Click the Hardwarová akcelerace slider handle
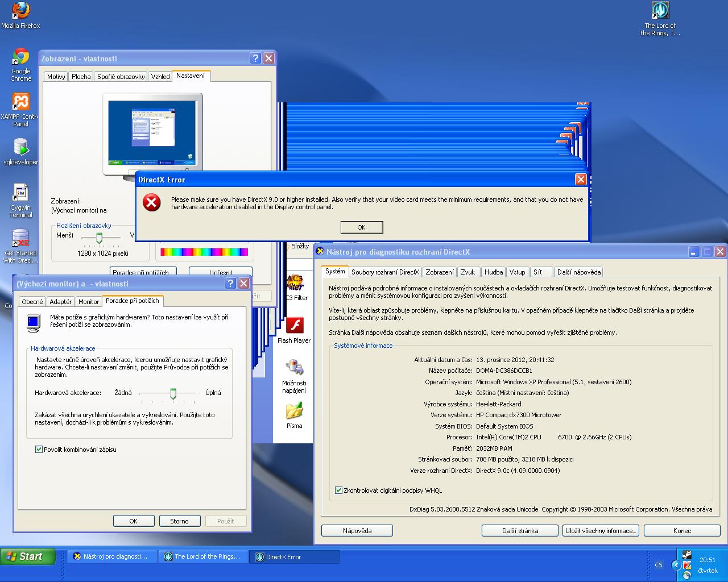This screenshot has height=582, width=728. point(173,394)
